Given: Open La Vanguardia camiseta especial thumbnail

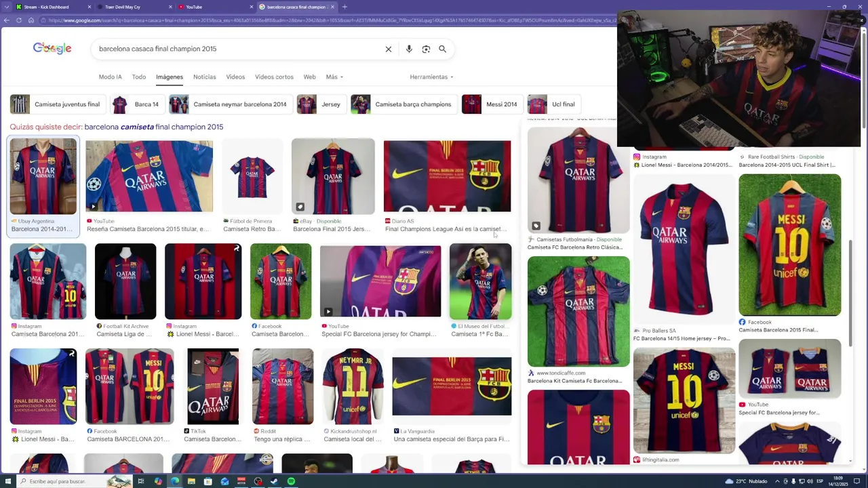Looking at the screenshot, I should (x=452, y=386).
